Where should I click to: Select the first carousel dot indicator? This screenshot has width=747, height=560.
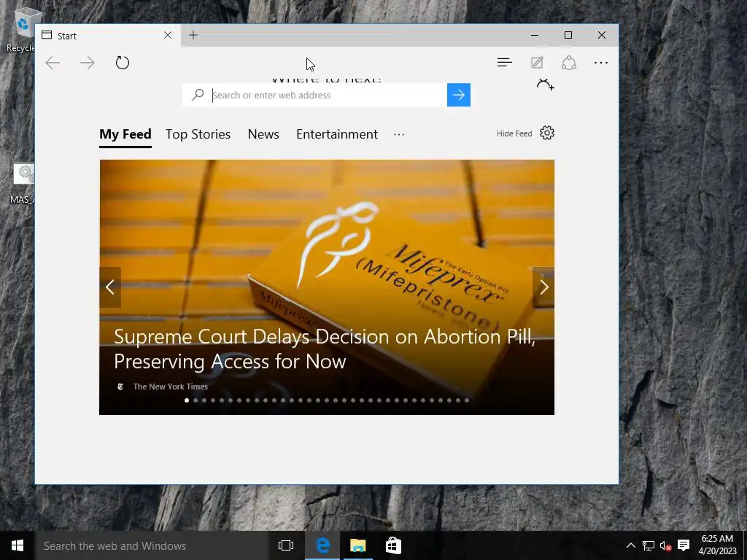click(187, 400)
